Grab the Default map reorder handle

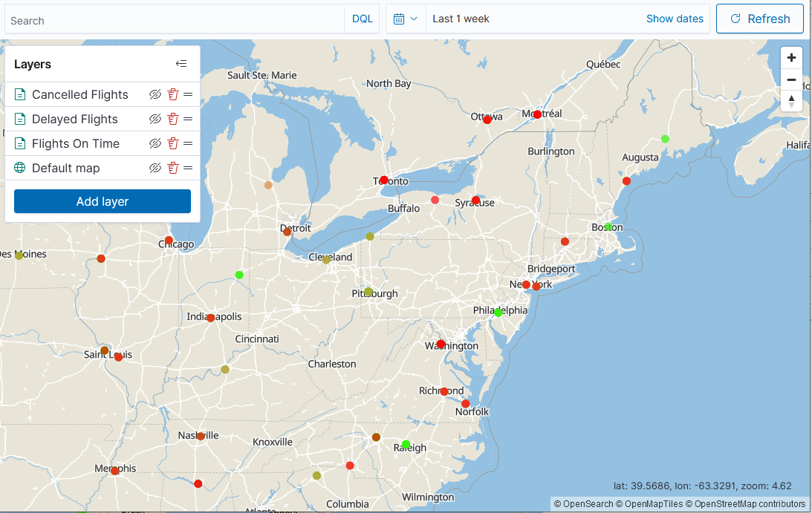(x=188, y=168)
